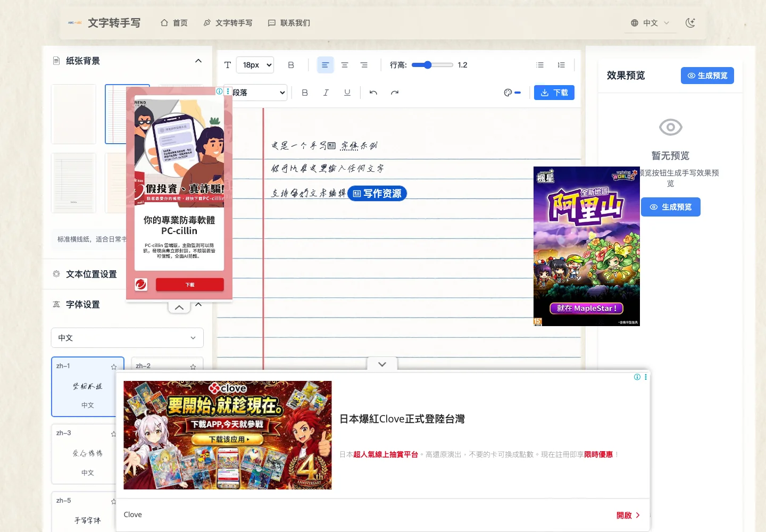This screenshot has width=766, height=532.
Task: Open the 文字转手写 navigation item
Action: pyautogui.click(x=228, y=23)
